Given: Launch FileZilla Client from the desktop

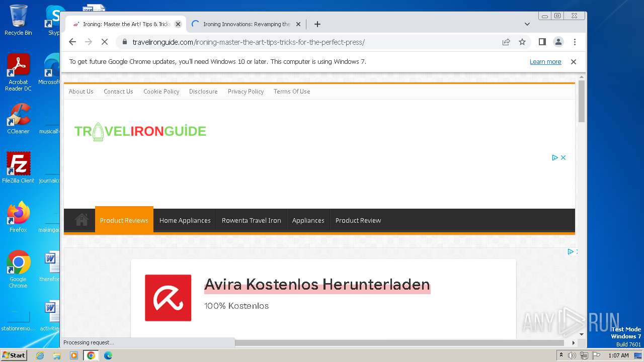Looking at the screenshot, I should [x=18, y=168].
